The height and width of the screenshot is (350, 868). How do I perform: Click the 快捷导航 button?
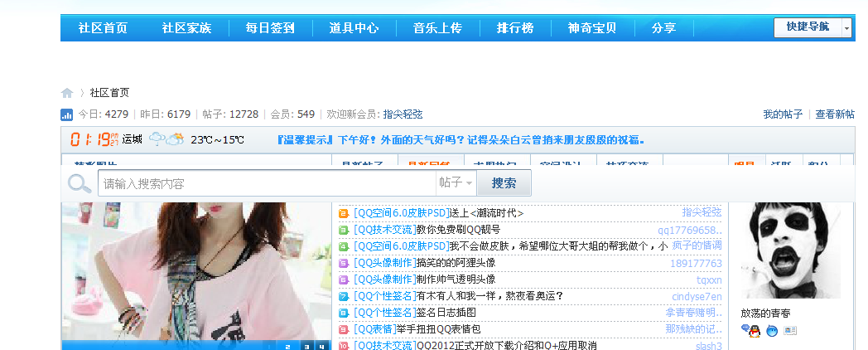click(808, 27)
